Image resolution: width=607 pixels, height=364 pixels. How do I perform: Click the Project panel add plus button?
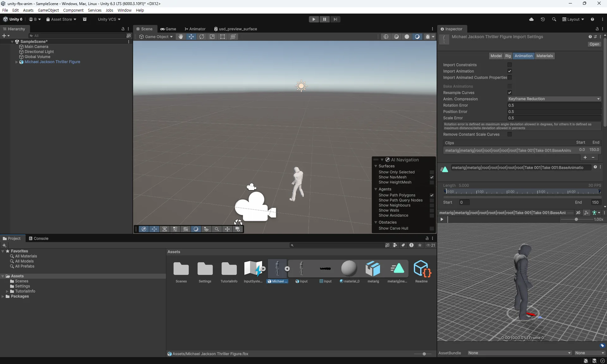[4, 245]
